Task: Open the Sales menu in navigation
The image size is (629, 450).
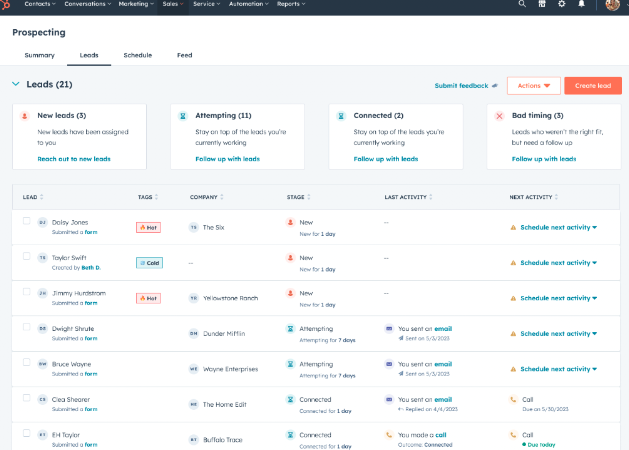Action: click(173, 4)
